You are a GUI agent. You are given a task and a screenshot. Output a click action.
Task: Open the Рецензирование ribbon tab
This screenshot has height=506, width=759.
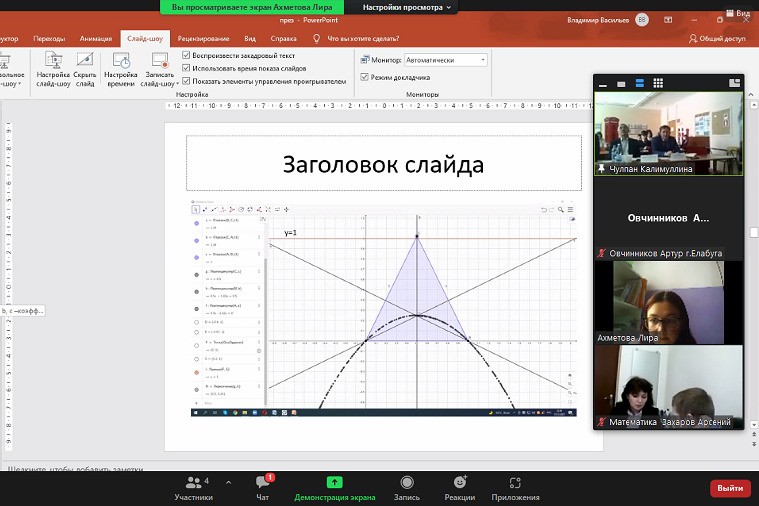pyautogui.click(x=204, y=38)
